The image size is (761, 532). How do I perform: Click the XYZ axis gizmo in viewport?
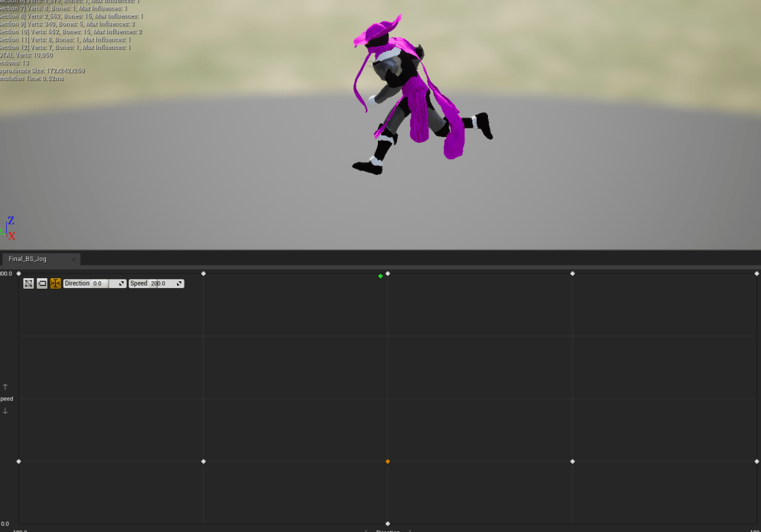coord(10,228)
